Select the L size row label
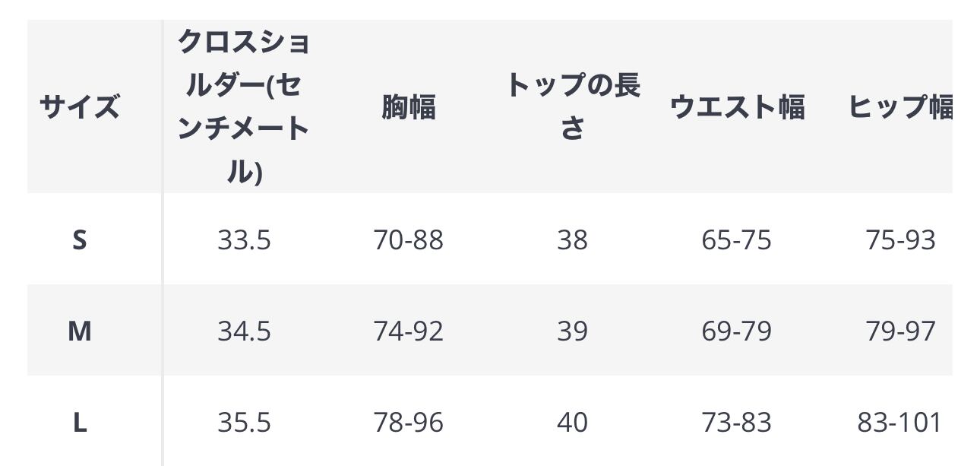 pyautogui.click(x=80, y=423)
